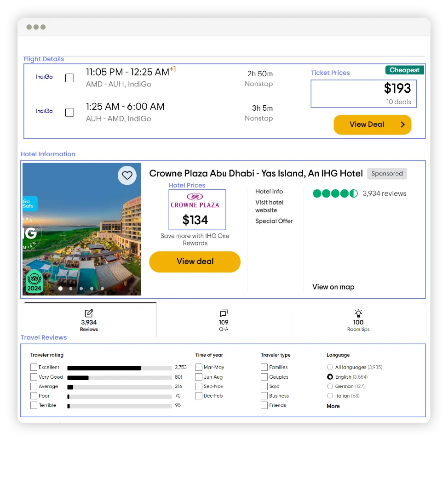This screenshot has width=448, height=500.
Task: Click the Go Safe badge on photo
Action: [30, 204]
